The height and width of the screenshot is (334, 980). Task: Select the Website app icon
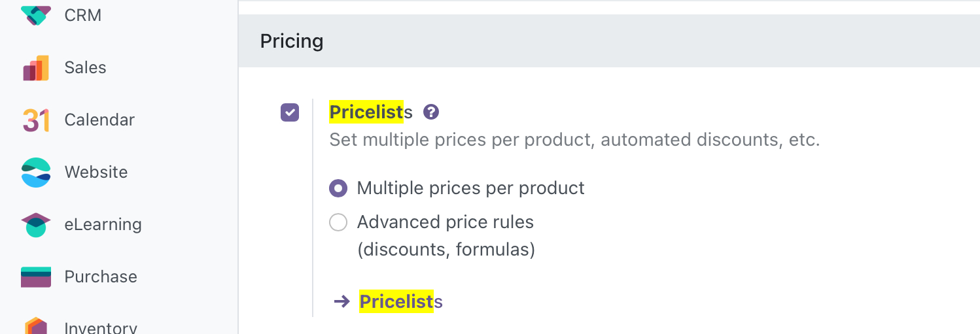pos(36,173)
